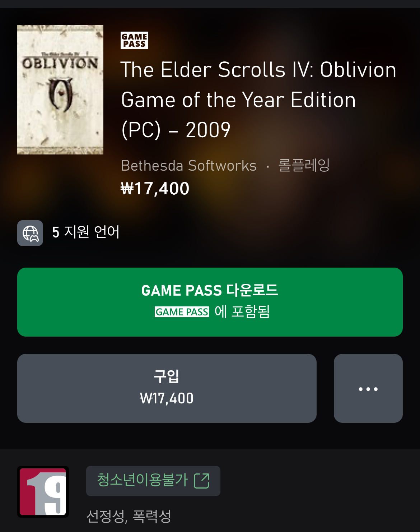Open the 롤플레이잉 genre link
The image size is (420, 532).
click(x=304, y=165)
